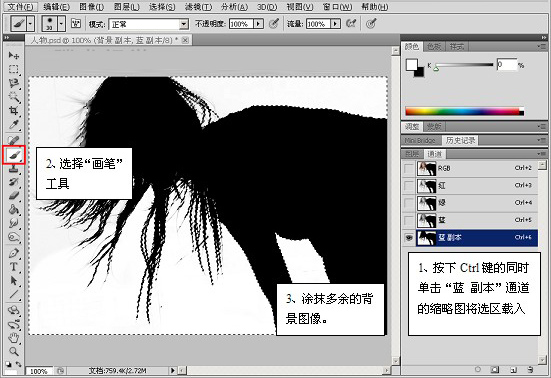Select the Crop tool
Screen dimensions: 551x378
(14, 111)
